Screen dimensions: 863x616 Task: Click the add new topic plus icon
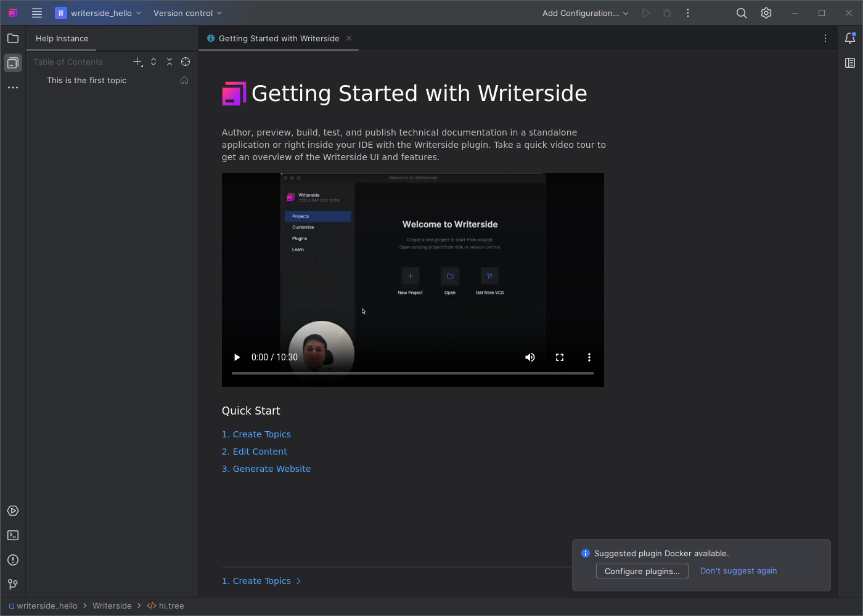(137, 62)
